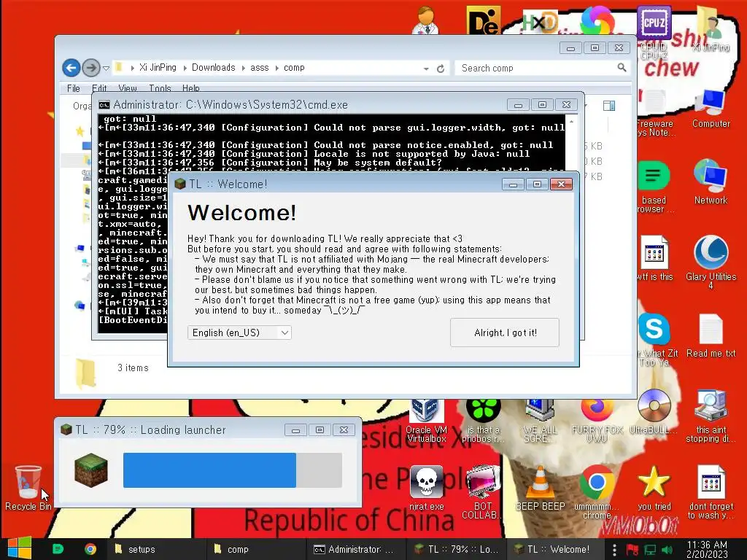Click 'Alright, I got it!' button
Image resolution: width=747 pixels, height=560 pixels.
(x=505, y=332)
